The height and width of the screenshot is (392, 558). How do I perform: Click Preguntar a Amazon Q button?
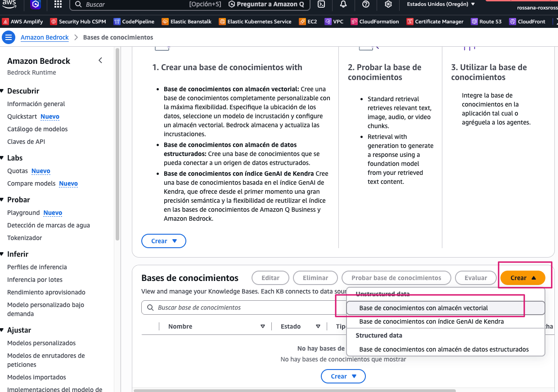(266, 4)
